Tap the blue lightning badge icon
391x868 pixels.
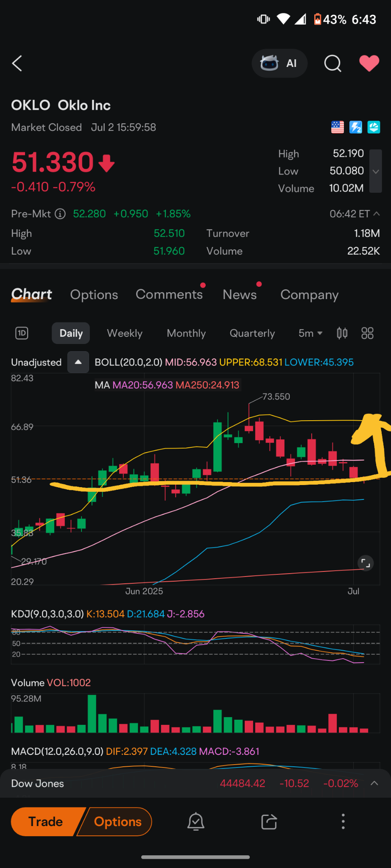click(356, 127)
